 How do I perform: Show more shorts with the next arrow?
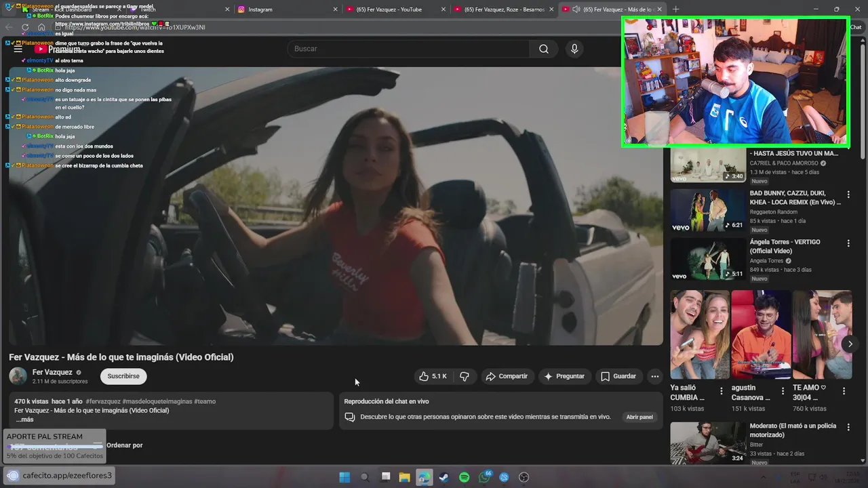[850, 344]
